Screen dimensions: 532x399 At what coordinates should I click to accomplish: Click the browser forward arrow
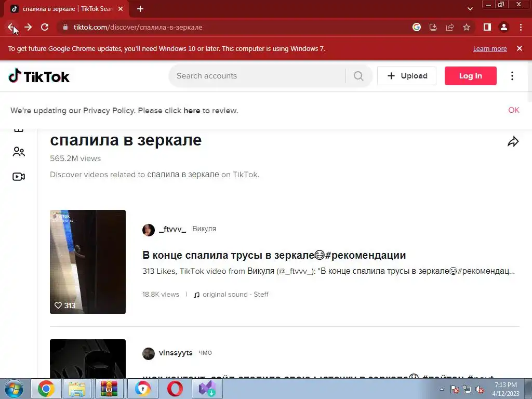coord(28,27)
